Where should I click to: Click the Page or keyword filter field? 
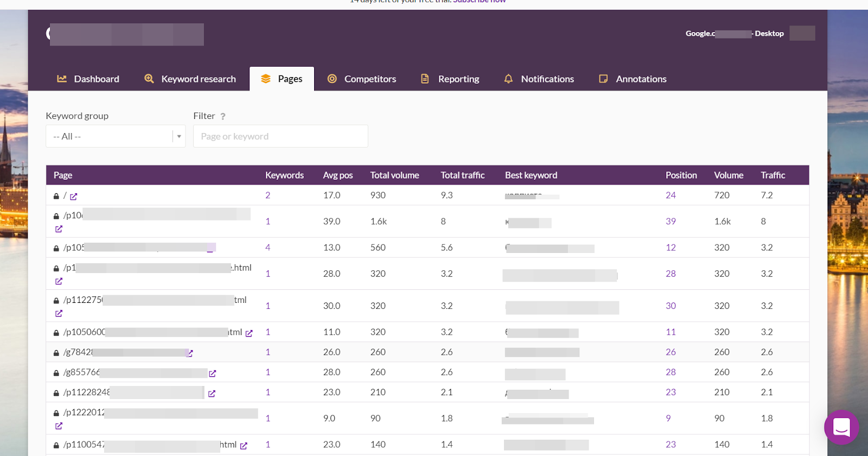click(280, 136)
